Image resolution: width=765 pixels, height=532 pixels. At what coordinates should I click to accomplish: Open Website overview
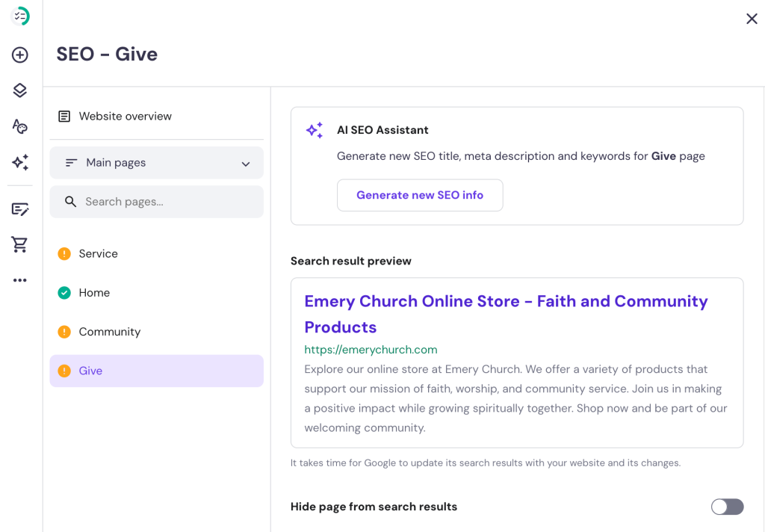click(125, 117)
